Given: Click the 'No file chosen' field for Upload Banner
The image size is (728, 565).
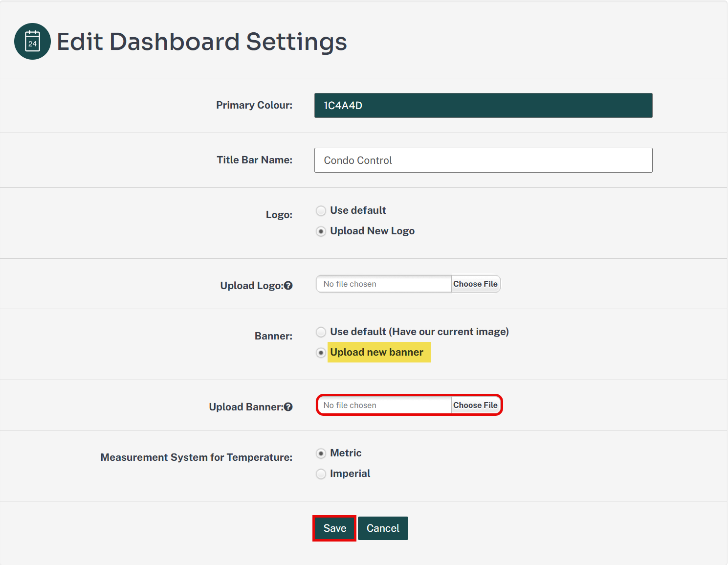Looking at the screenshot, I should coord(384,405).
